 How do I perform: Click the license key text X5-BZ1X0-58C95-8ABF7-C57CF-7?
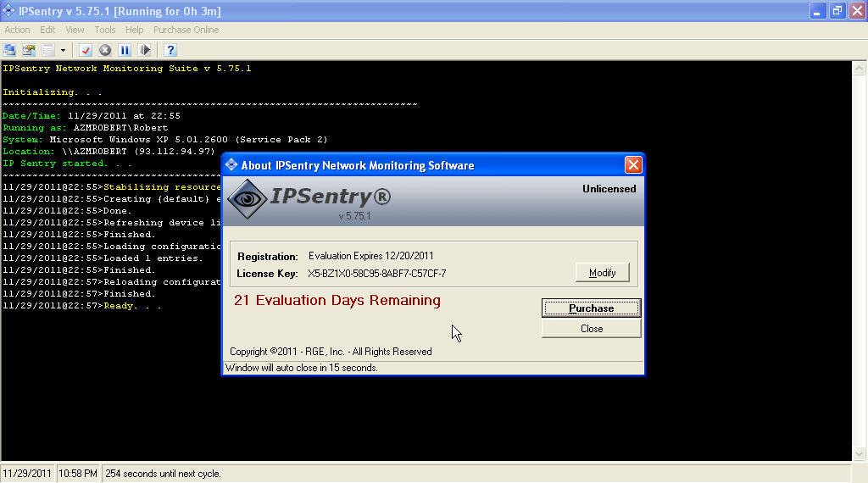click(376, 274)
